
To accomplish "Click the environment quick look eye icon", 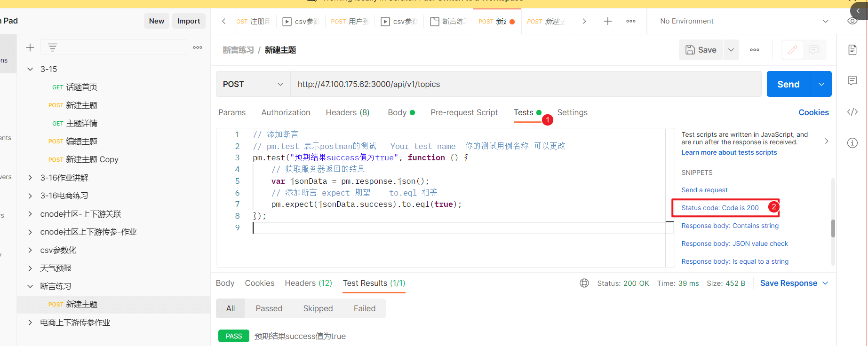I will [x=852, y=21].
